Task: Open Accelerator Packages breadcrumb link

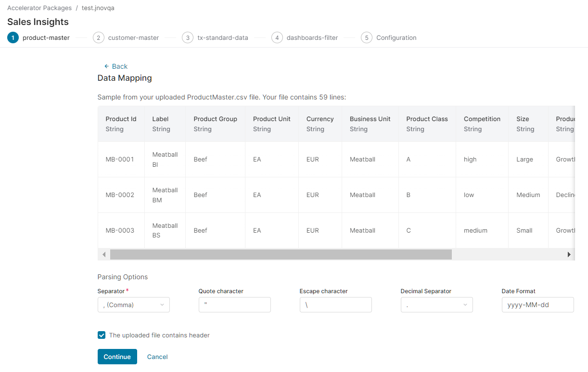Action: tap(39, 8)
